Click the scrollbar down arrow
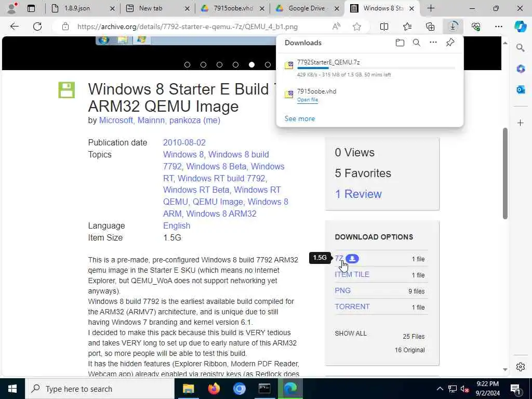Image resolution: width=532 pixels, height=399 pixels. (505, 369)
